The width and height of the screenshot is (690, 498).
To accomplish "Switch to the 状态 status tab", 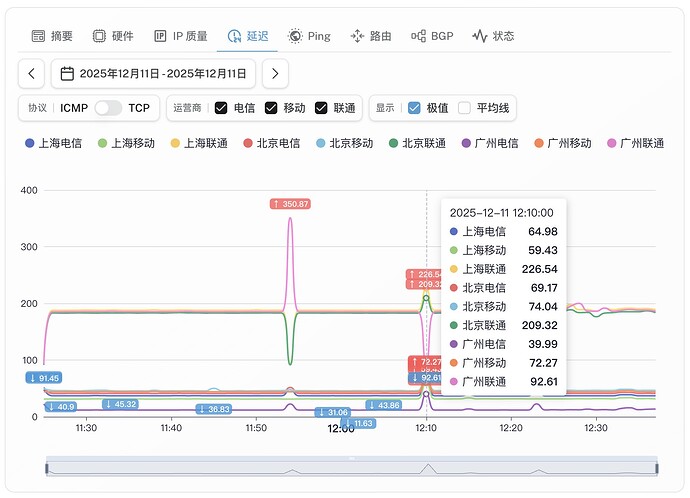I will (493, 36).
